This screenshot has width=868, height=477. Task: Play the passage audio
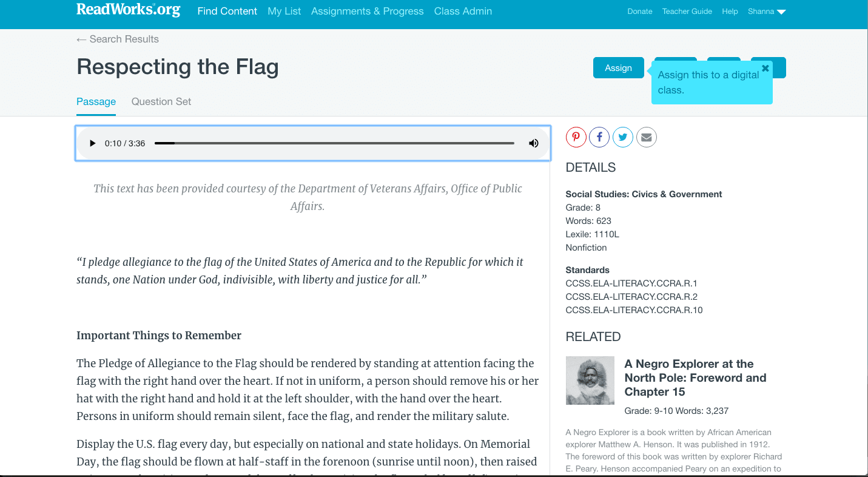[93, 143]
